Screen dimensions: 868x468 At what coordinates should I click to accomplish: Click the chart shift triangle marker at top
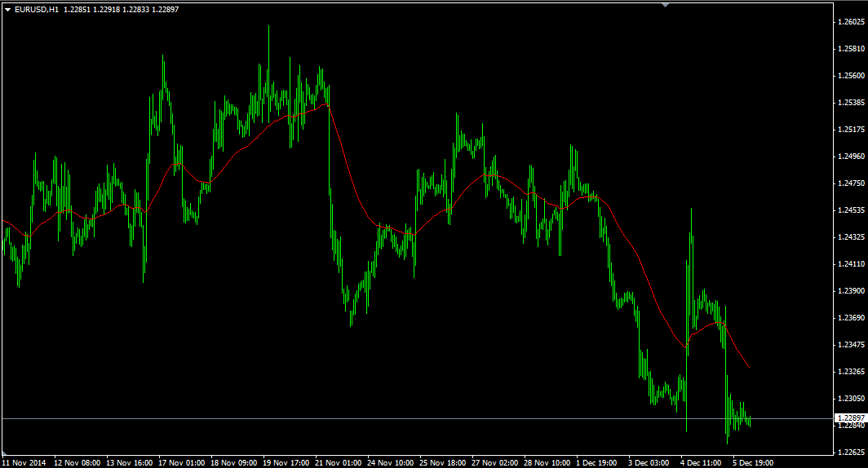click(666, 5)
